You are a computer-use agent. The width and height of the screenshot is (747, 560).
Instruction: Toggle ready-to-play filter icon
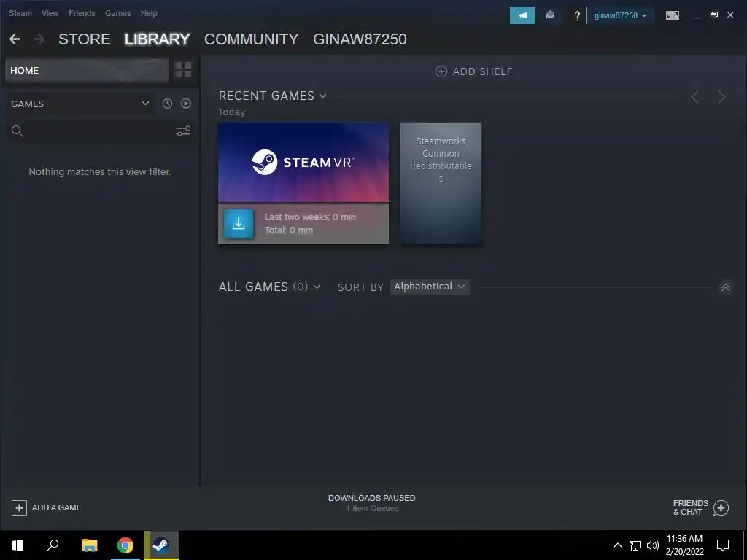tap(186, 104)
